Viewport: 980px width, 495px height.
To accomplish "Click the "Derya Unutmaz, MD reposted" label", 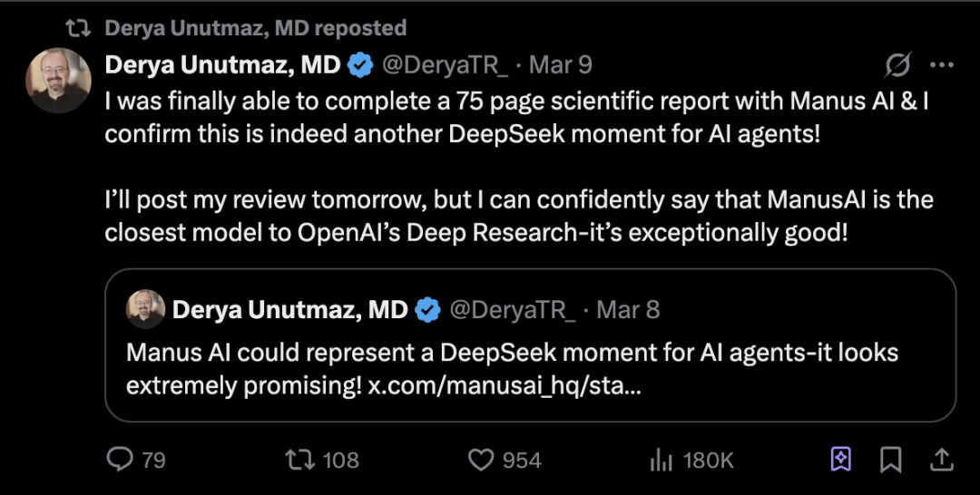I will click(255, 28).
